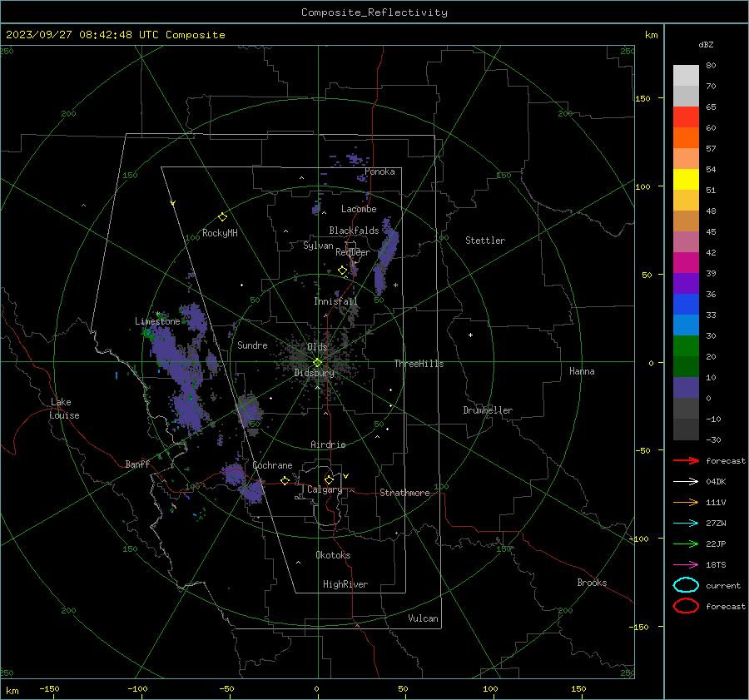Viewport: 749px width, 700px height.
Task: Select the red 65 dBZ color swatch
Action: tap(686, 117)
